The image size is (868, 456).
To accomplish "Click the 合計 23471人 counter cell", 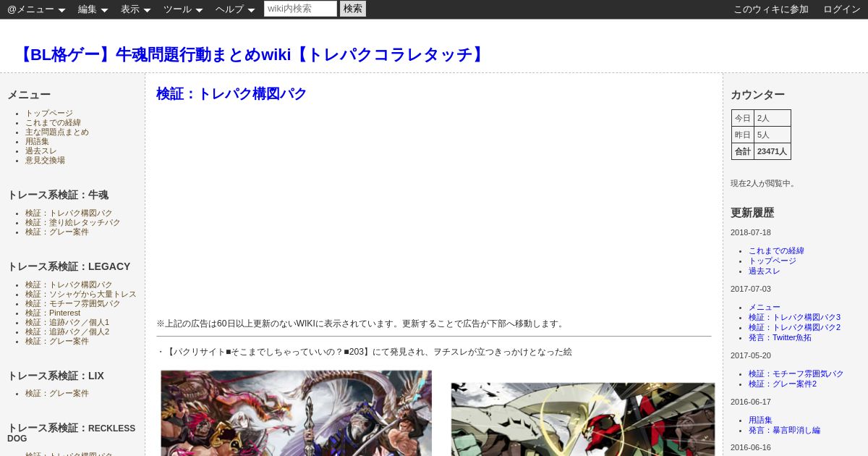I will (761, 151).
